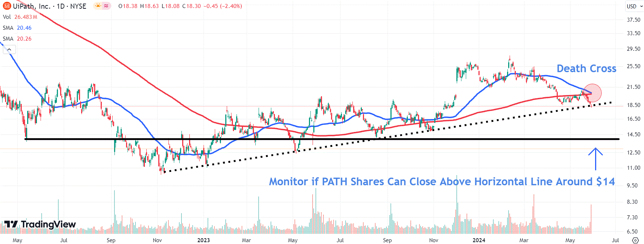This screenshot has width=644, height=244.
Task: Click the 2023 label on the time axis
Action: tap(204, 240)
